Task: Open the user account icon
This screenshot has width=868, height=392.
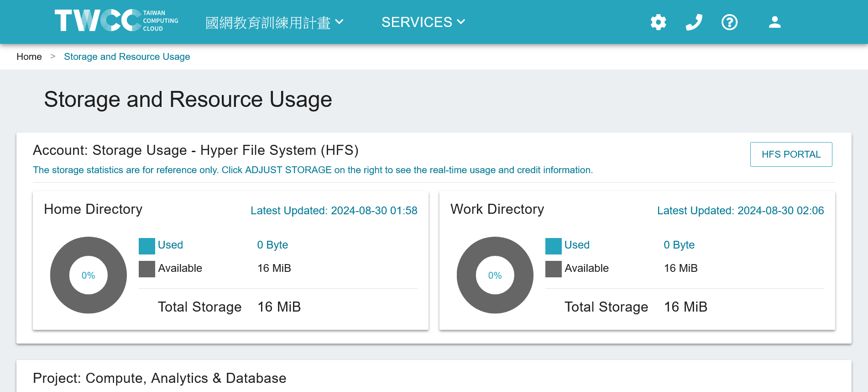Action: tap(774, 22)
